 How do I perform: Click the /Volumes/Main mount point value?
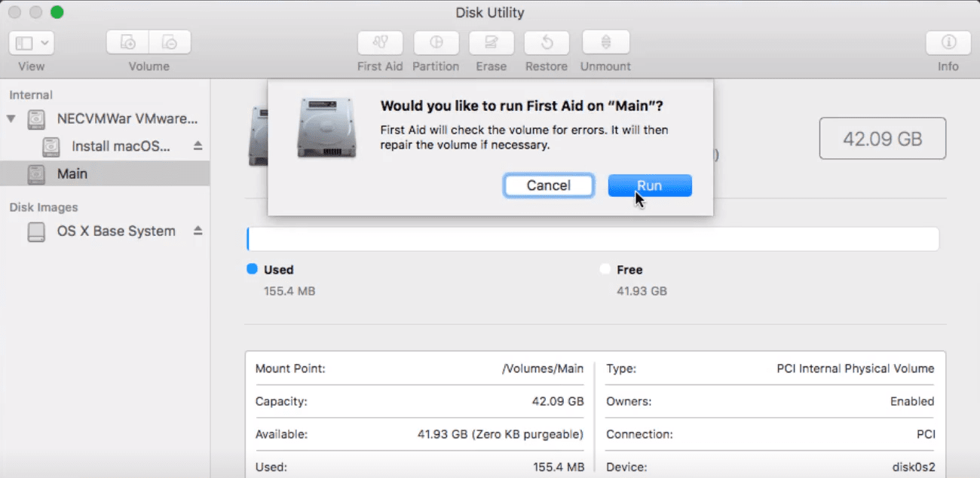pyautogui.click(x=543, y=369)
